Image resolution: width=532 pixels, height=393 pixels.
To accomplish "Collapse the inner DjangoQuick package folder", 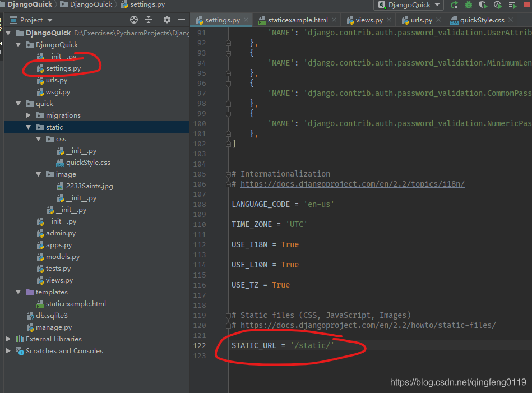I will (x=18, y=45).
